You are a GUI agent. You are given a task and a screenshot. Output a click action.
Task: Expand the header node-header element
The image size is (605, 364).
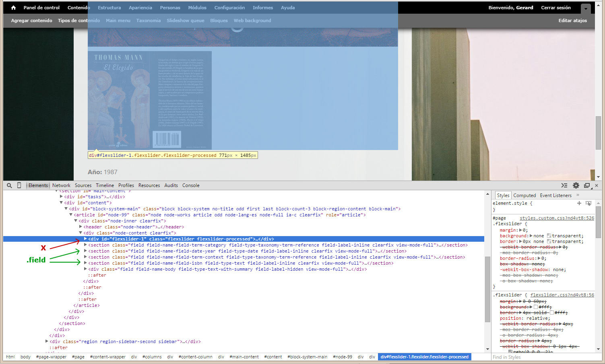click(x=81, y=227)
